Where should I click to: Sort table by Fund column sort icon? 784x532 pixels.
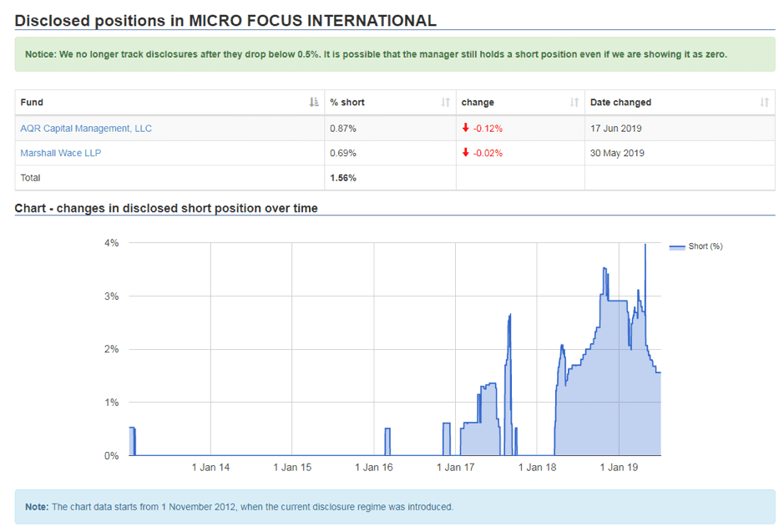pos(313,103)
